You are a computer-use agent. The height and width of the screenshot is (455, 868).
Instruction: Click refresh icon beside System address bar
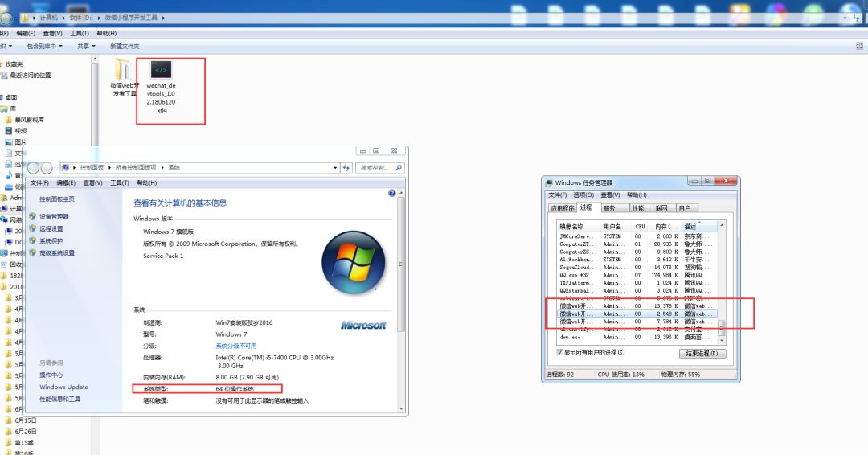[x=346, y=167]
